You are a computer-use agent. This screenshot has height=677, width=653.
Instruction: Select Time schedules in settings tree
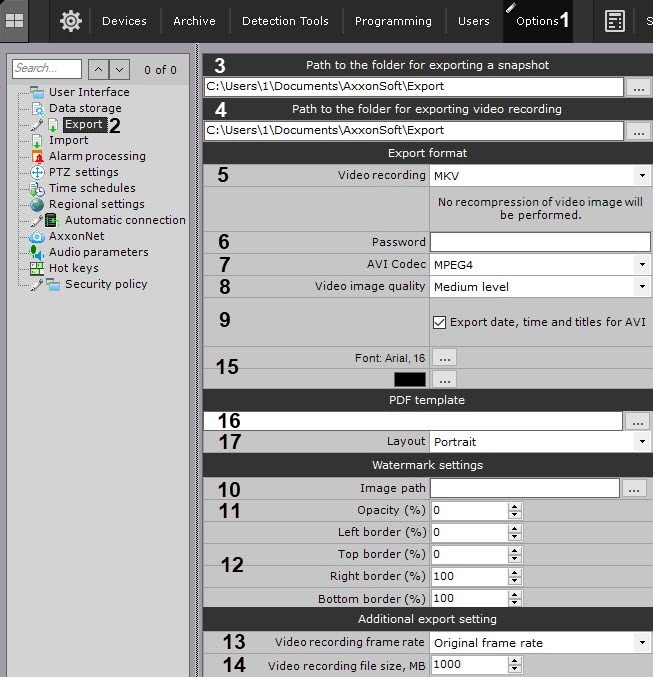[x=92, y=188]
